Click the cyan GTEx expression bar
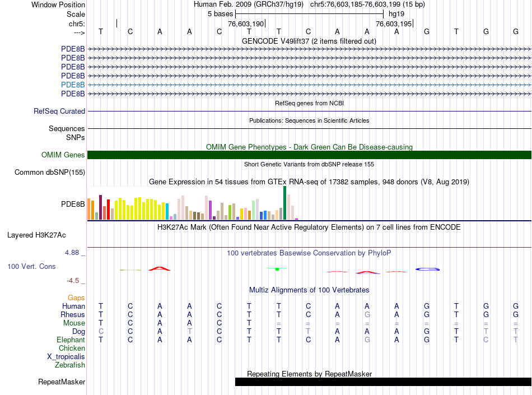The width and height of the screenshot is (532, 395). point(167,211)
